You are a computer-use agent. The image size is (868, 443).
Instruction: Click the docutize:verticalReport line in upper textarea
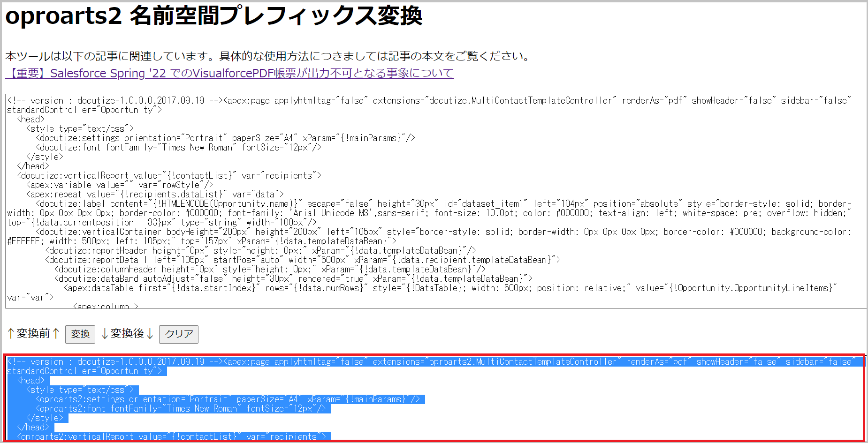[x=169, y=175]
